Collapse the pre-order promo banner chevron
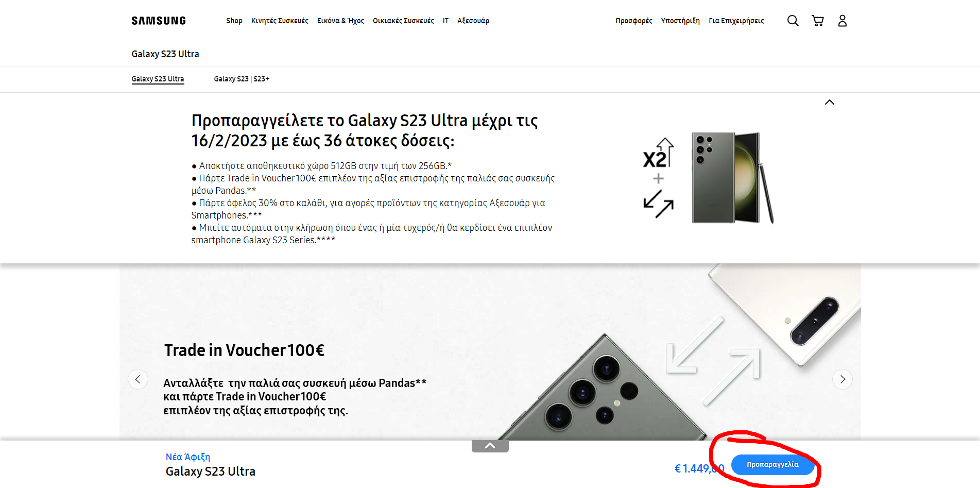Image resolution: width=980 pixels, height=488 pixels. pos(830,102)
